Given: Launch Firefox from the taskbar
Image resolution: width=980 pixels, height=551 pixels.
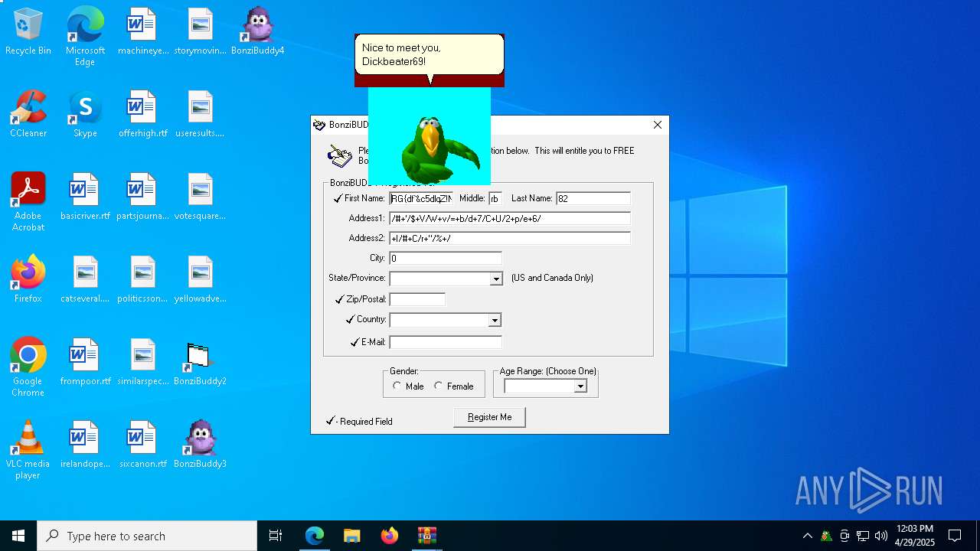Looking at the screenshot, I should pos(390,536).
